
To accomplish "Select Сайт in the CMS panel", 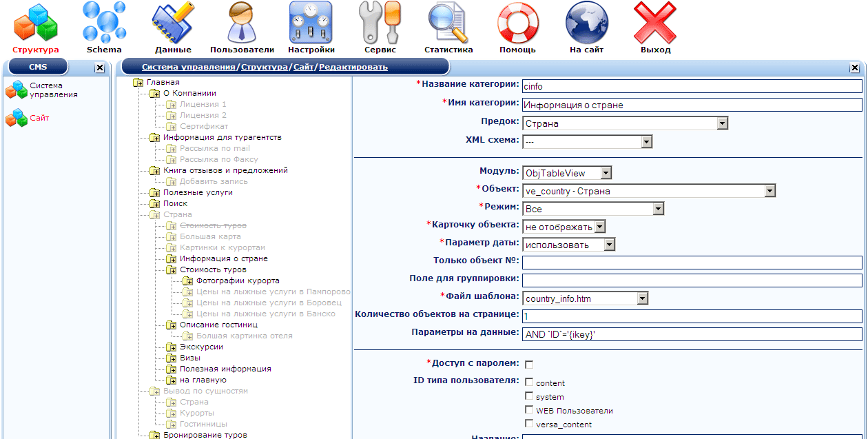I will pyautogui.click(x=39, y=119).
